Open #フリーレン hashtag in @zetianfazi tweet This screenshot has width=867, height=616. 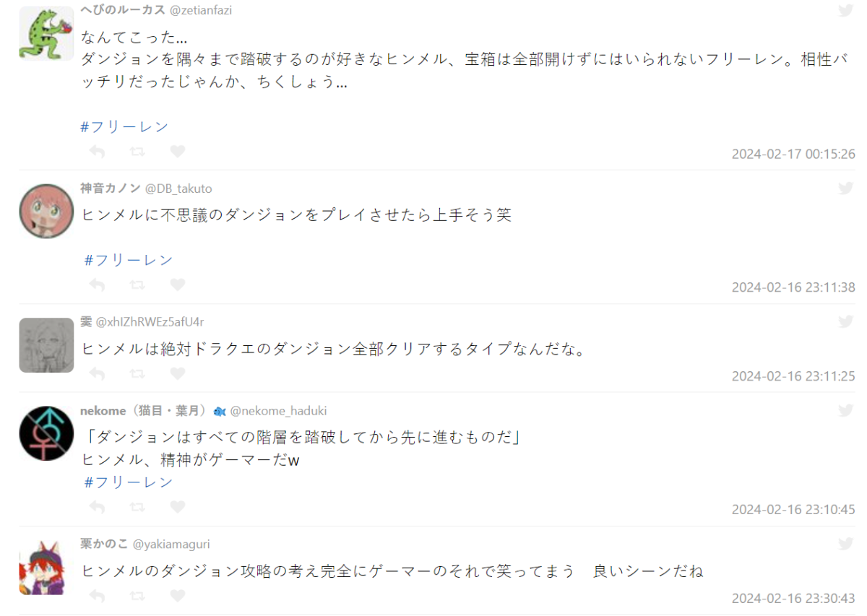point(124,126)
